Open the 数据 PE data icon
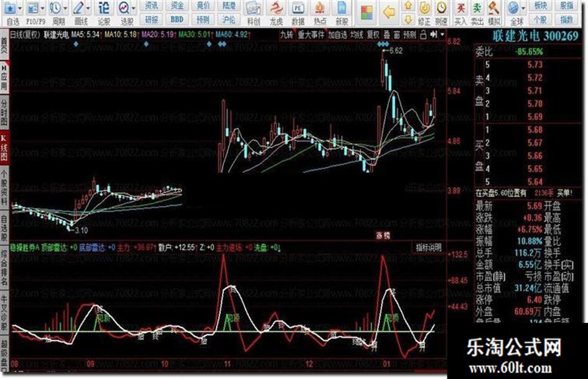Viewport: 588px width, 379px height. coord(298,9)
